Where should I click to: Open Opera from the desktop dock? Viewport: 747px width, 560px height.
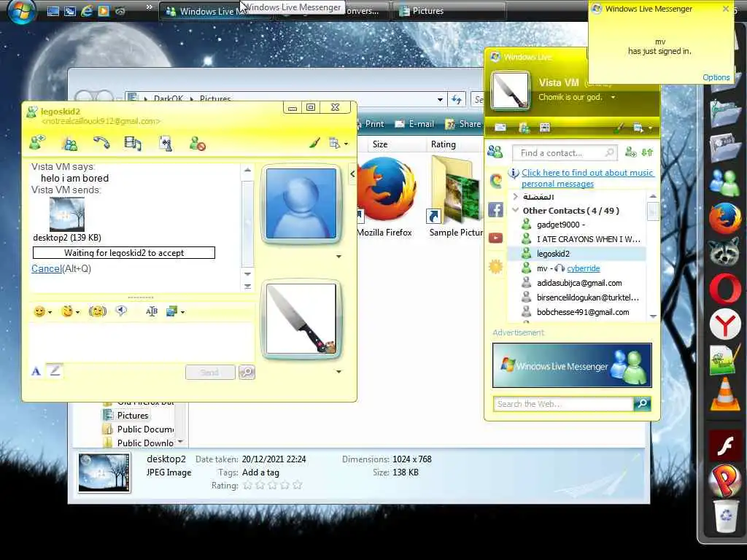tap(724, 289)
